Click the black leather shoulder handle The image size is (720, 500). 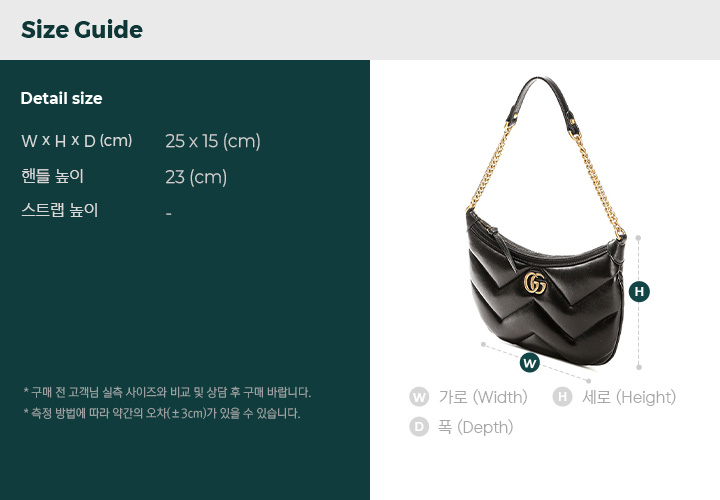[542, 99]
